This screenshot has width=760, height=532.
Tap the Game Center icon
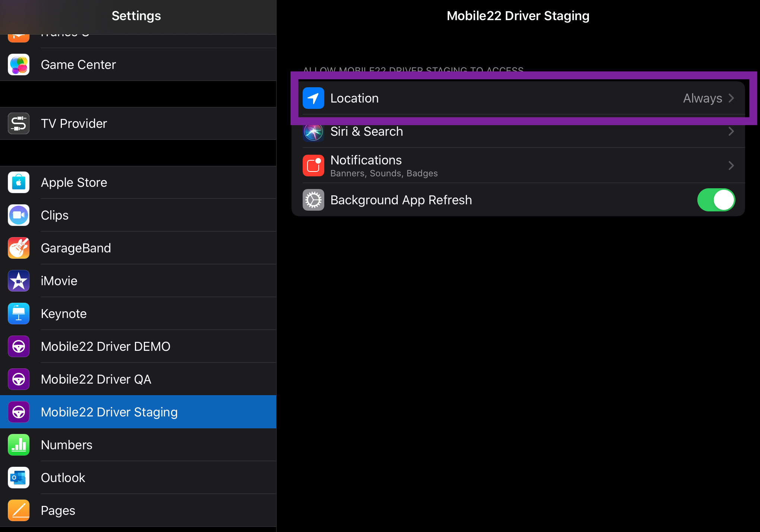[19, 65]
